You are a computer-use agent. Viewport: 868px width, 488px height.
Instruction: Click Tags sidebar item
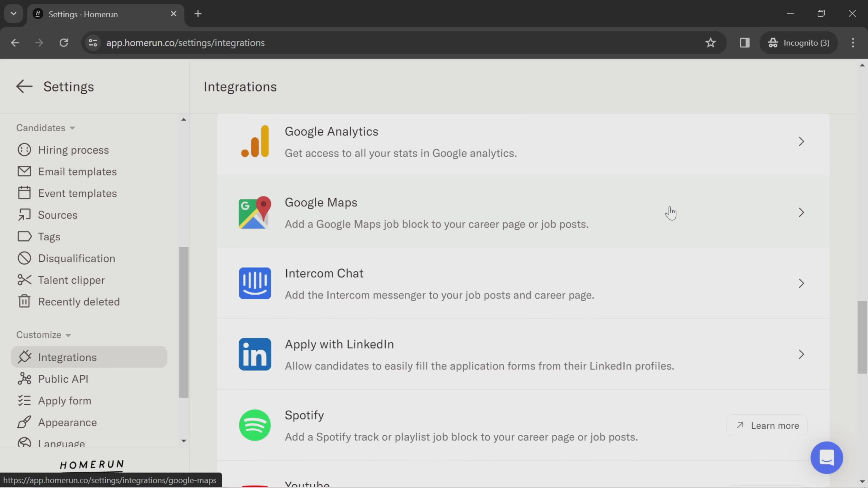[x=49, y=237]
